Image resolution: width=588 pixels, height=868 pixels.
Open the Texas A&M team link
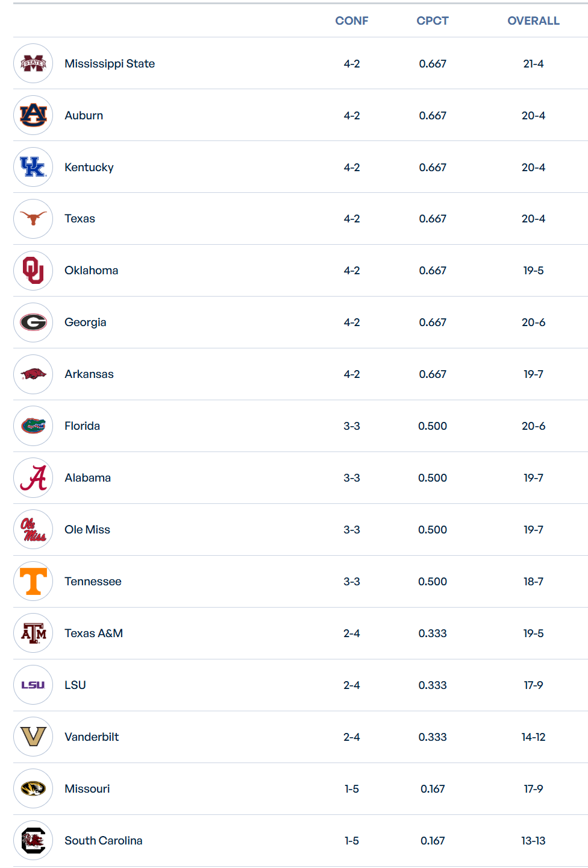point(94,634)
